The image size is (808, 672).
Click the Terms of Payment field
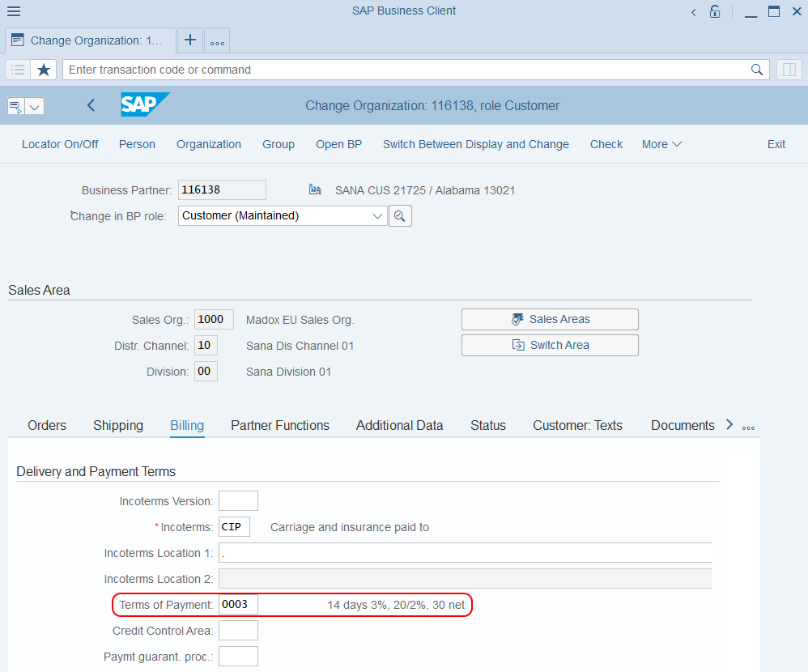coord(238,605)
